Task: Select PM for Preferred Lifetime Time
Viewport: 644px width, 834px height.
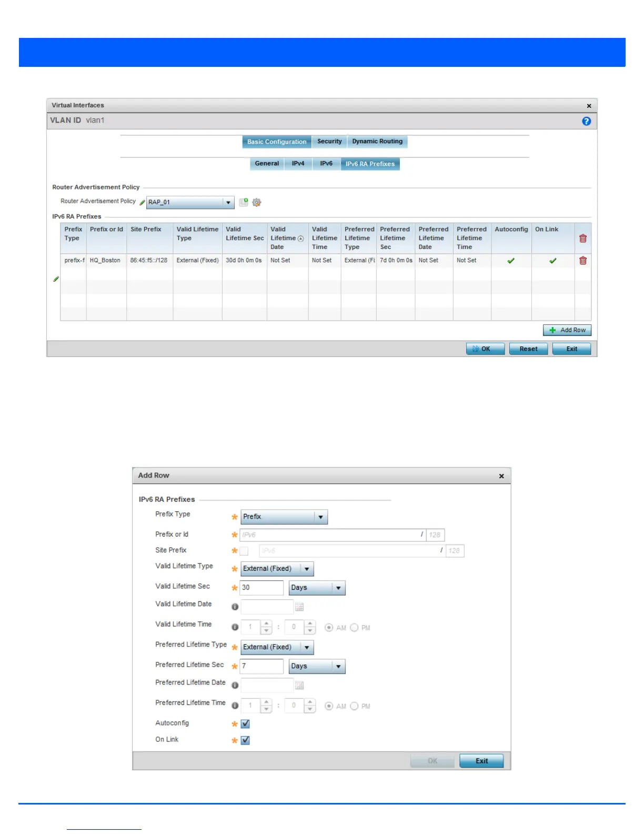Action: 354,706
